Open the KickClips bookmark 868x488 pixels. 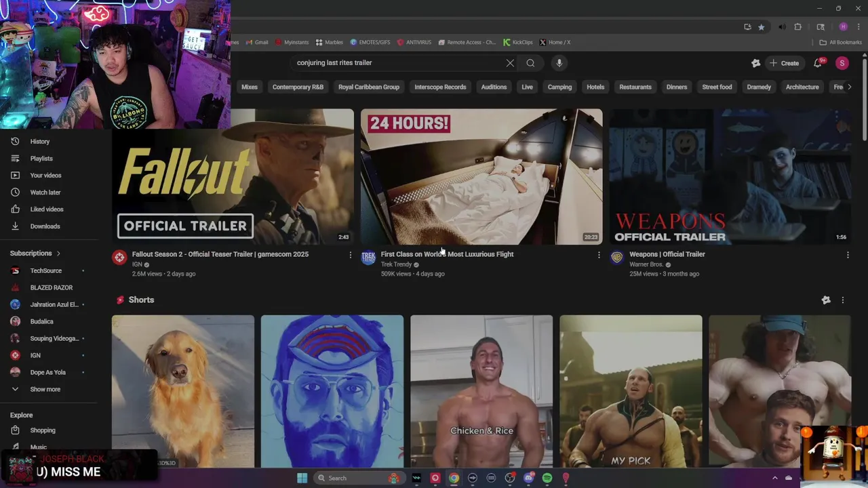pos(518,42)
